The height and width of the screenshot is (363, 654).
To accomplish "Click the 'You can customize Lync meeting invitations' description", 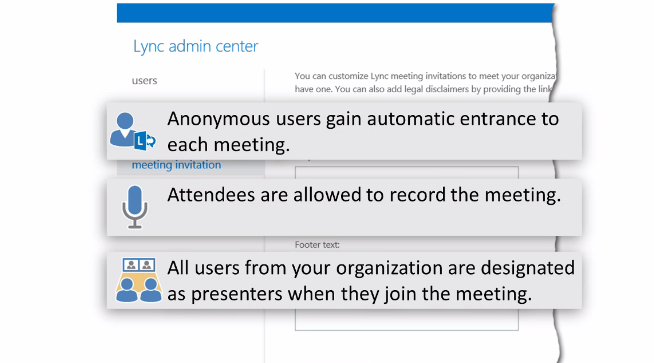I will click(x=425, y=82).
